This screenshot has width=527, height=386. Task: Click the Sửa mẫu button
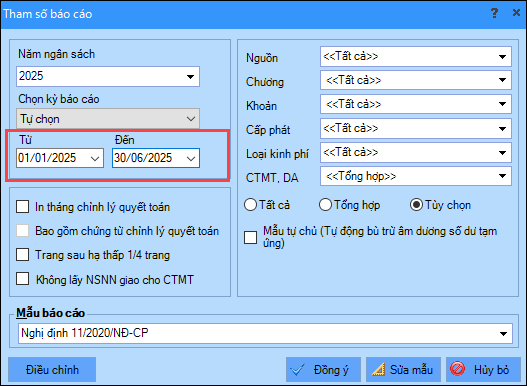[x=403, y=370]
